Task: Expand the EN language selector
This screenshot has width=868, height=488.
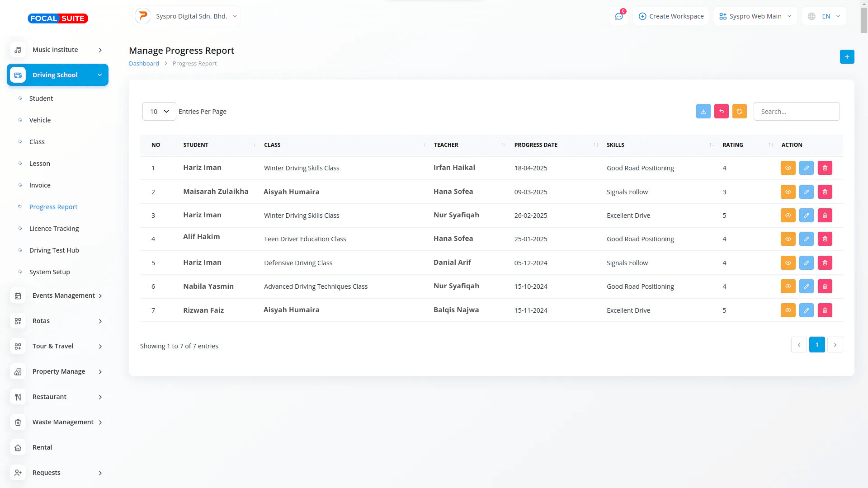Action: pyautogui.click(x=824, y=16)
